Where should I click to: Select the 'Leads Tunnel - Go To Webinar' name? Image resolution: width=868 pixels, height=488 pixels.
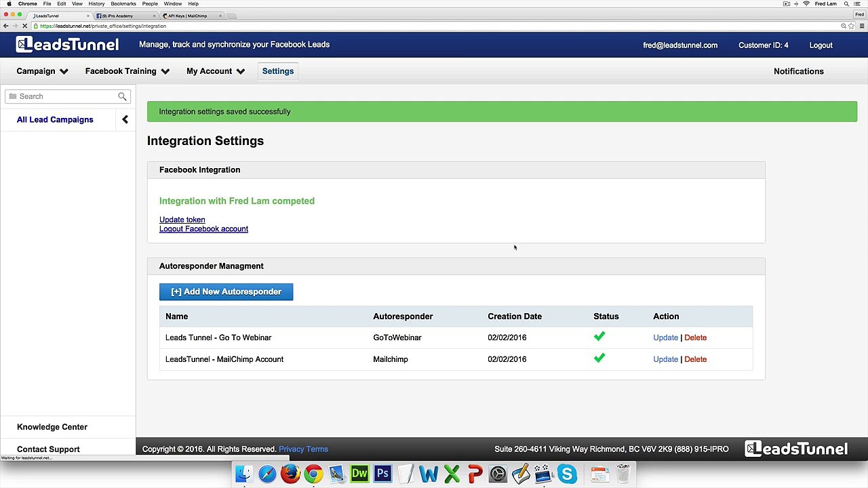click(x=218, y=338)
